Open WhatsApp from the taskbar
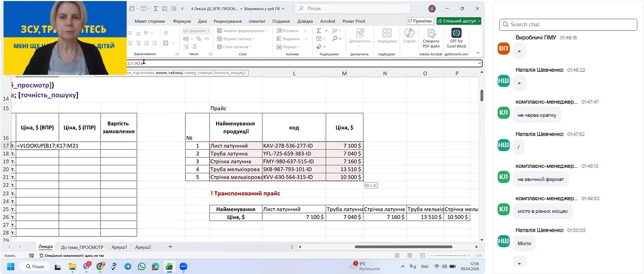The height and width of the screenshot is (274, 644). click(141, 266)
